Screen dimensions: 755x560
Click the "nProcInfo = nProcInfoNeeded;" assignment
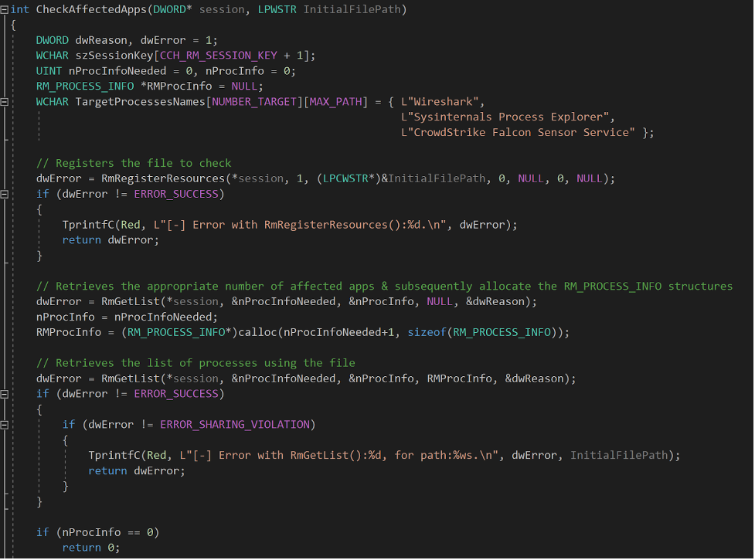[127, 317]
